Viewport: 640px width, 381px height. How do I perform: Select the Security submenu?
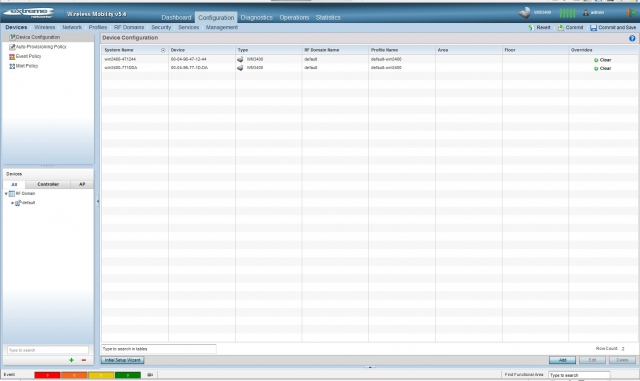pos(161,27)
